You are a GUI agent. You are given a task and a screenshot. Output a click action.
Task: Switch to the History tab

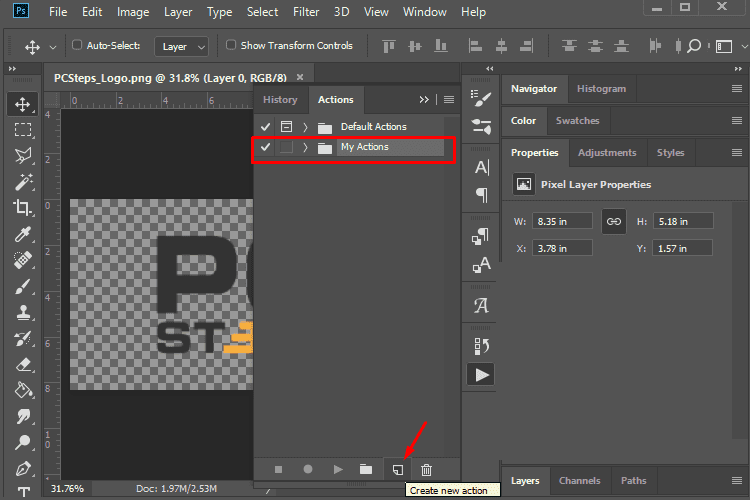click(280, 100)
